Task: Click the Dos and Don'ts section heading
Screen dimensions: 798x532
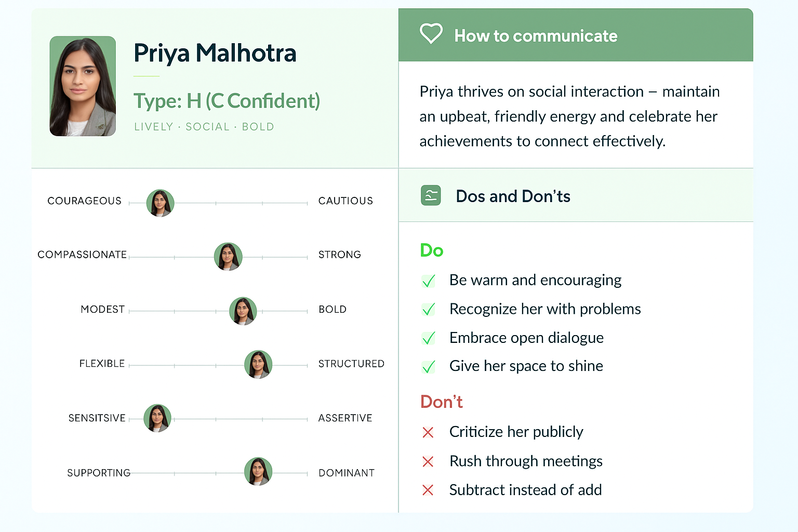Action: [513, 196]
